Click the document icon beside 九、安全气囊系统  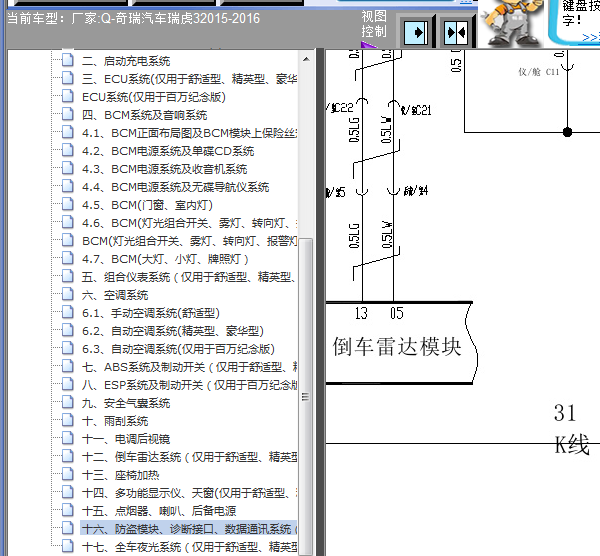coord(68,402)
